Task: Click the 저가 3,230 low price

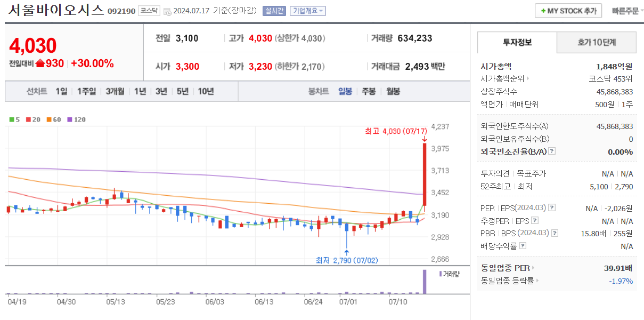Action: 260,67
